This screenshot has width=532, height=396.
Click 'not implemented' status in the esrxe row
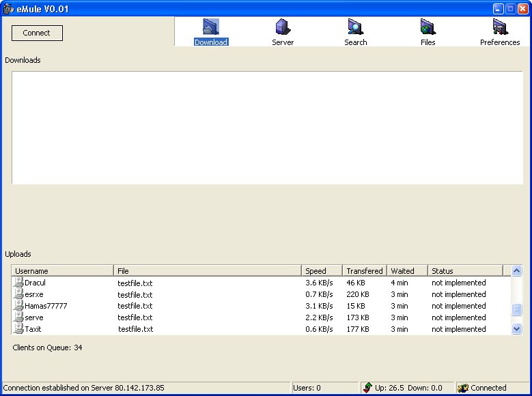pos(459,294)
